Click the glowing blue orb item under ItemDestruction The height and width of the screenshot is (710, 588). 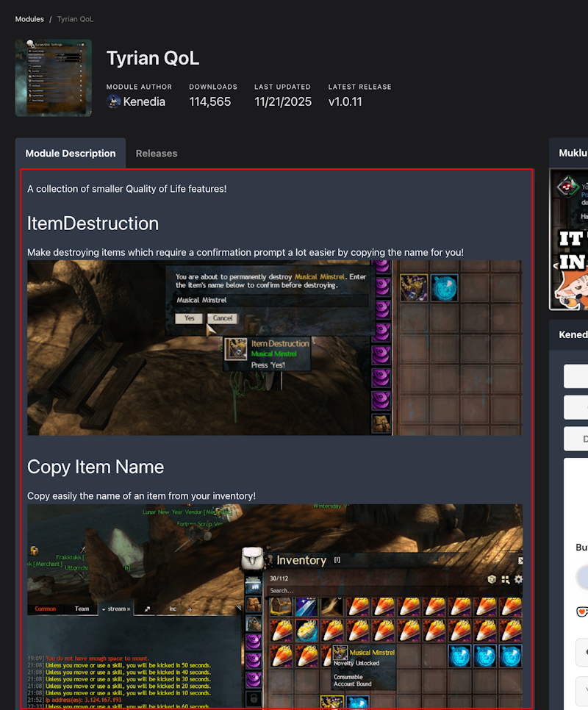pyautogui.click(x=444, y=288)
